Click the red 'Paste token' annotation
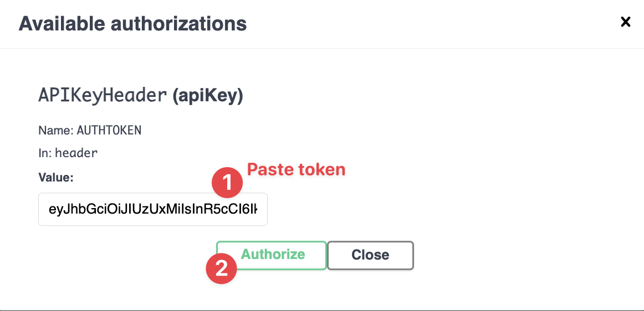 coord(296,169)
